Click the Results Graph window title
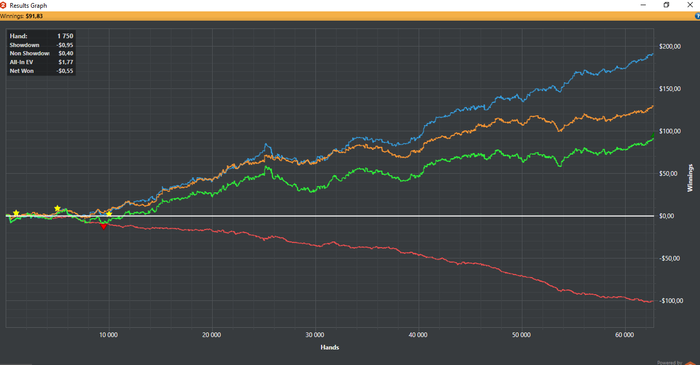The height and width of the screenshot is (365, 700). pyautogui.click(x=28, y=6)
